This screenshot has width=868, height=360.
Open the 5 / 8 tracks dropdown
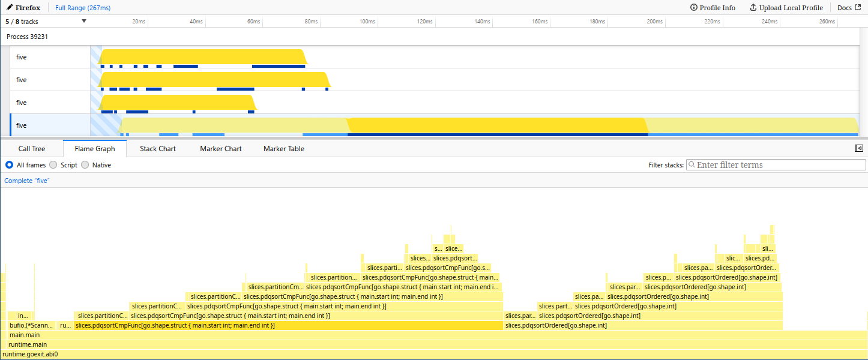tap(46, 22)
